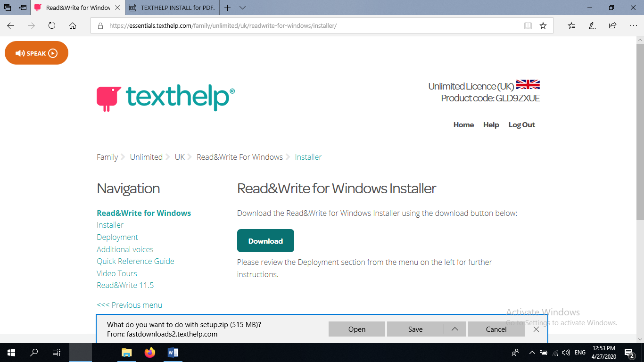Go to the browser home page
The image size is (644, 362).
point(73,26)
